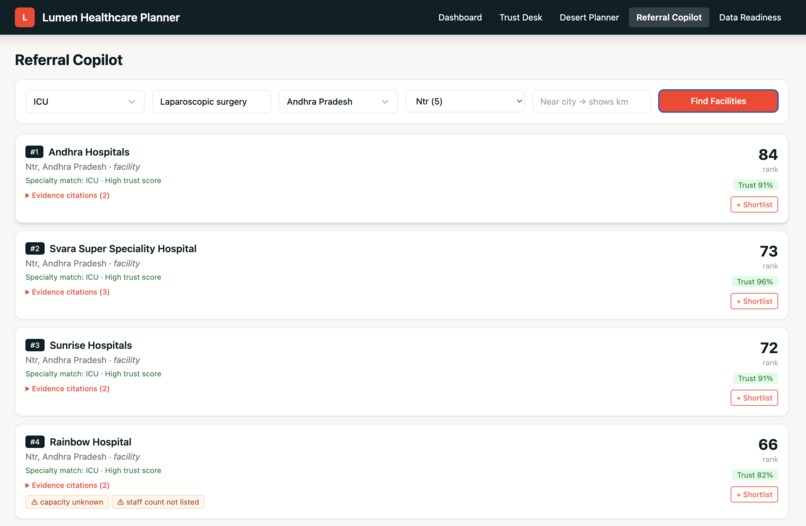Click the Rainbow Hospital facility name

[x=90, y=442]
